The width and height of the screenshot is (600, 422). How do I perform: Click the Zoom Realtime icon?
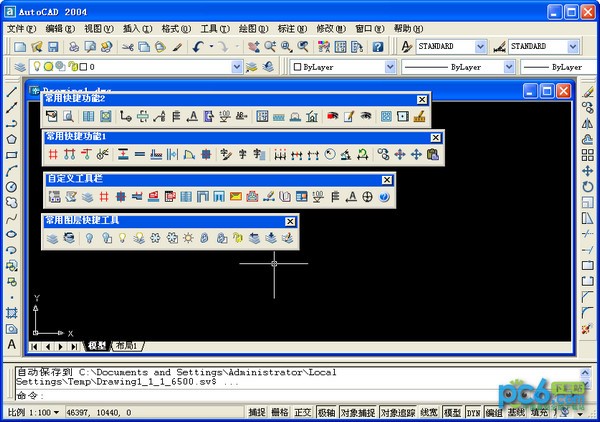pyautogui.click(x=270, y=47)
